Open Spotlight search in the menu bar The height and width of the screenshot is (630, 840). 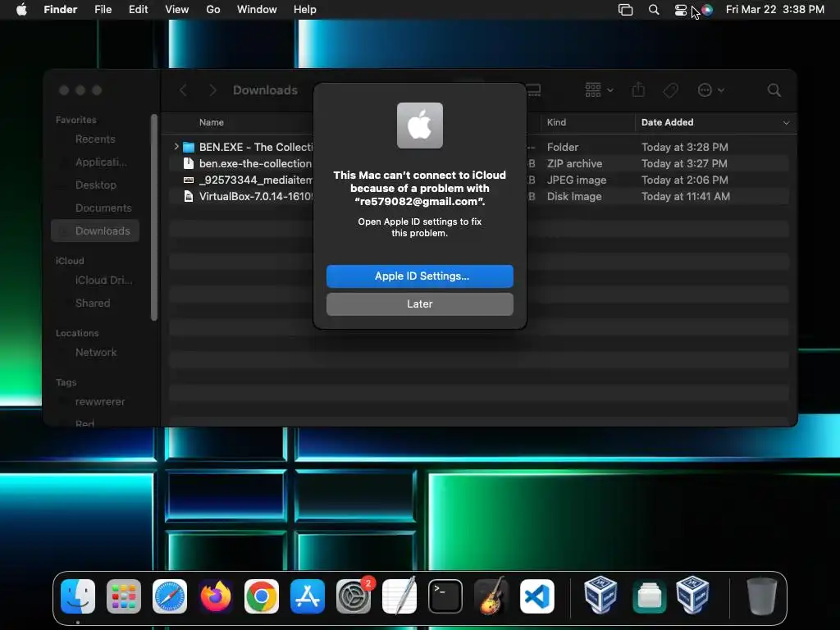tap(654, 10)
